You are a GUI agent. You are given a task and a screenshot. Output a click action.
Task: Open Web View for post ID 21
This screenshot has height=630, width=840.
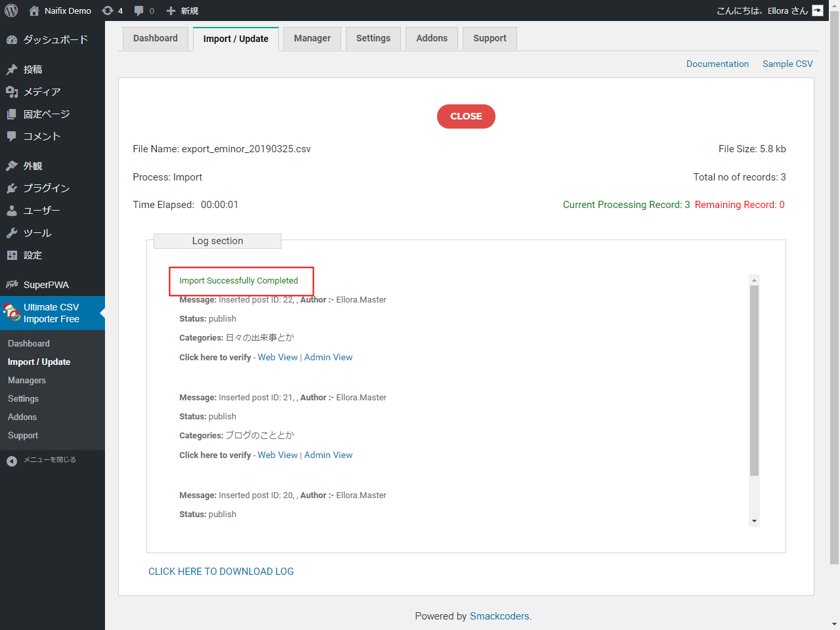pyautogui.click(x=278, y=455)
